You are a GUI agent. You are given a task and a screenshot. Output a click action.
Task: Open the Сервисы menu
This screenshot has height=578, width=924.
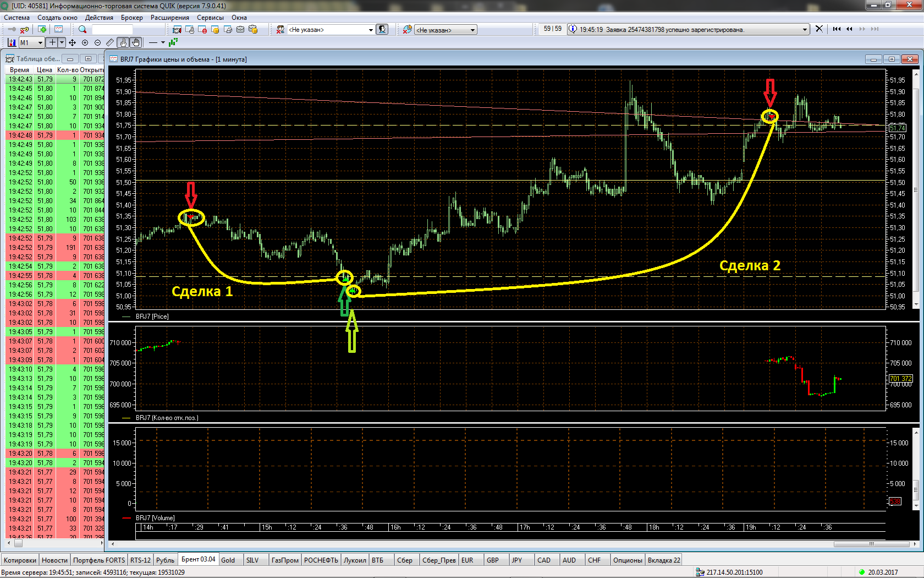click(211, 18)
